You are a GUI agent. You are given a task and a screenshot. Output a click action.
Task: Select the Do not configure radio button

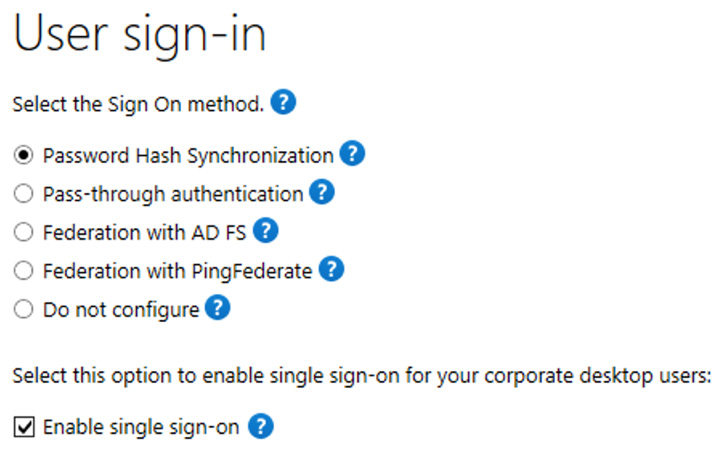pyautogui.click(x=25, y=310)
